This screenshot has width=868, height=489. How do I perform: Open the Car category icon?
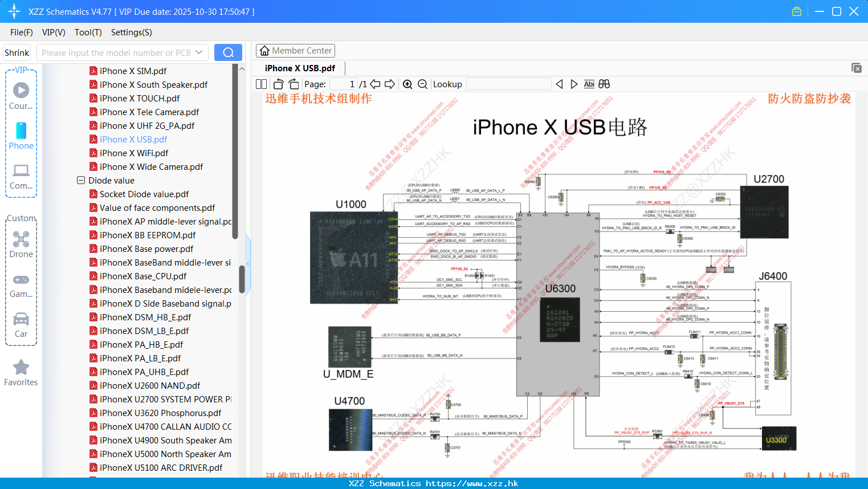pyautogui.click(x=21, y=325)
